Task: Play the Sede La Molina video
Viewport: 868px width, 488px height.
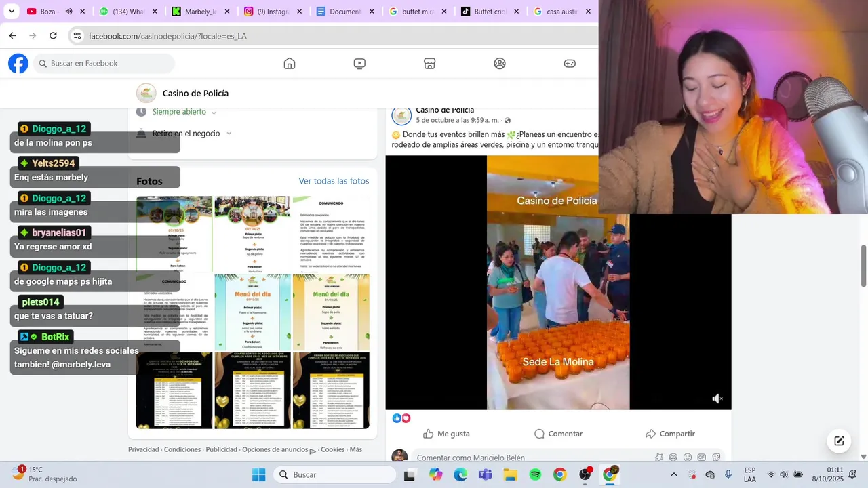Action: (558, 283)
